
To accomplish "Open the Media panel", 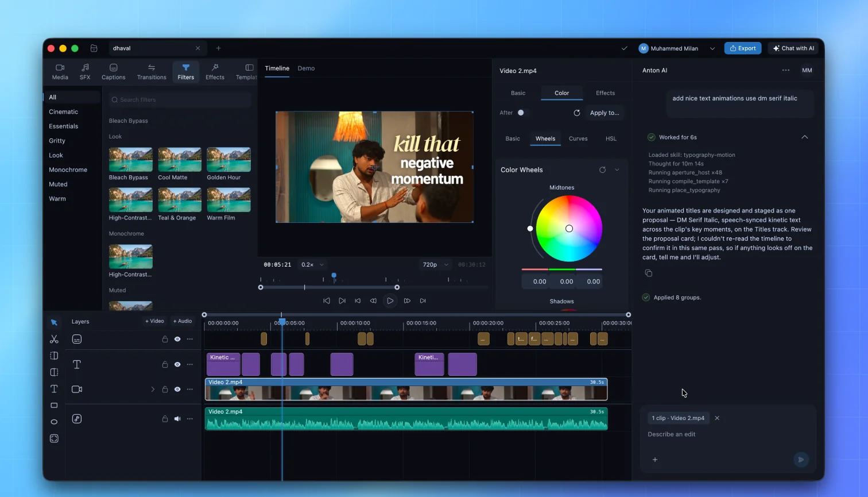I will pos(60,72).
